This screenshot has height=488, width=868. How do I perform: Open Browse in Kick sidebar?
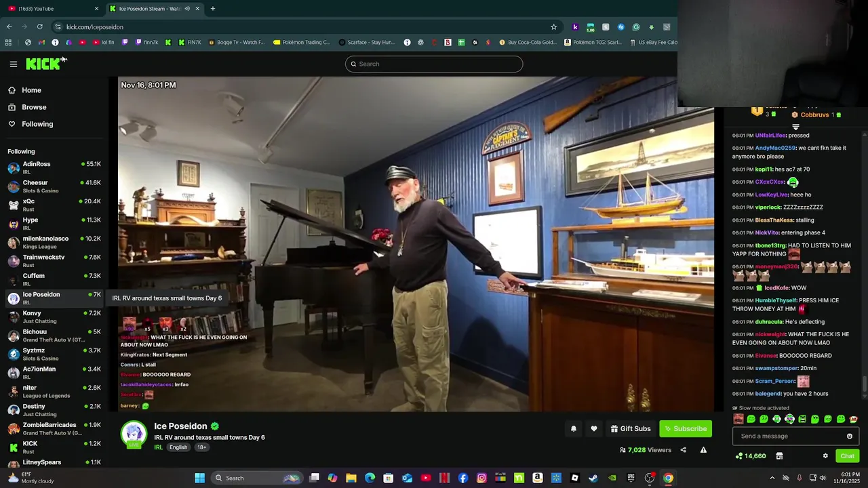point(34,107)
